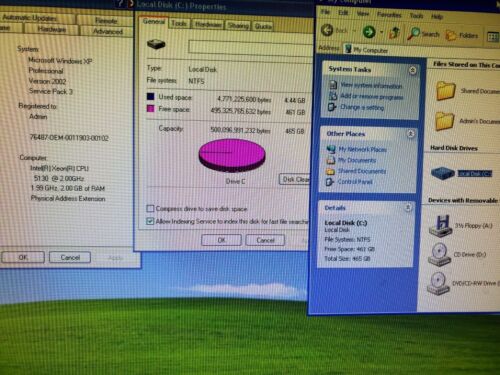
Task: Open Favorites menu in My Computer
Action: pos(389,15)
